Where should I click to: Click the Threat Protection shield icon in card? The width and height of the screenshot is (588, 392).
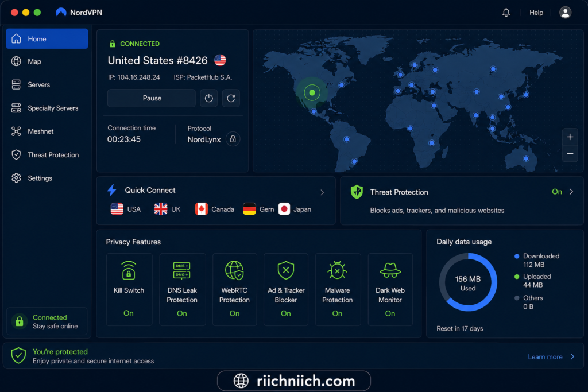coord(357,192)
